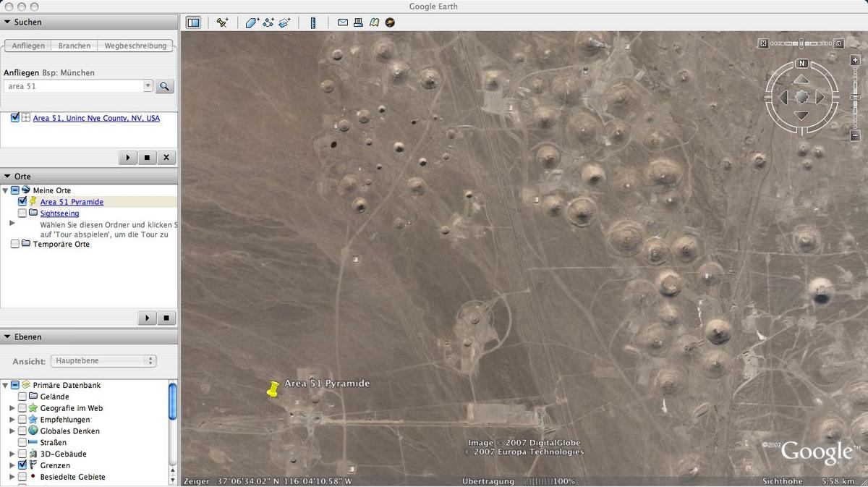Viewport: 868px width, 487px height.
Task: Select the Besiedelte Gebiete layer row
Action: click(72, 477)
